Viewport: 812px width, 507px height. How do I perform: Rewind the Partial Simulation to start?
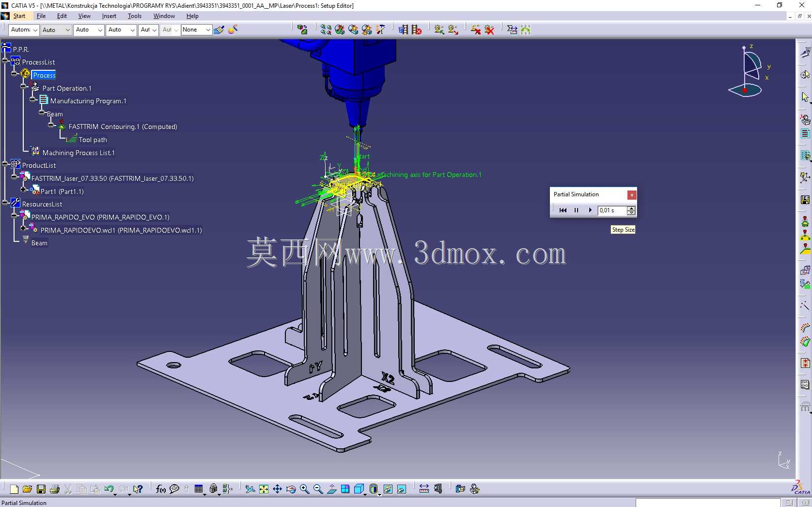pos(563,210)
